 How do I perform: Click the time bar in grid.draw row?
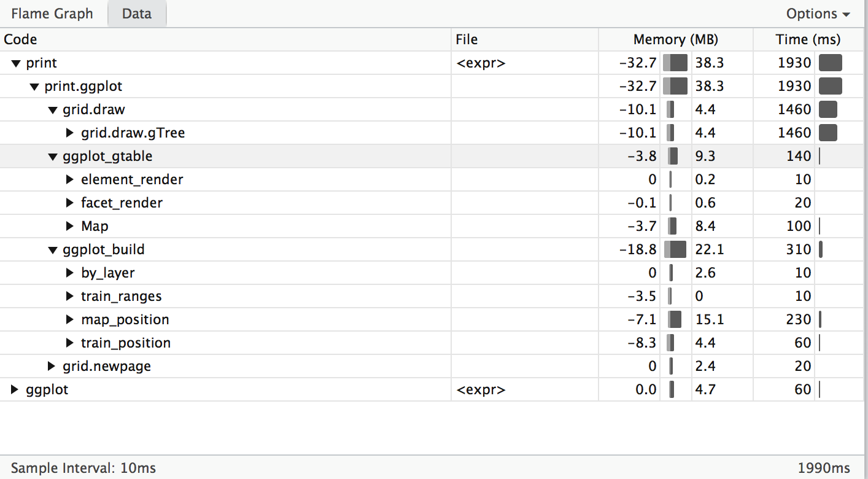click(828, 109)
